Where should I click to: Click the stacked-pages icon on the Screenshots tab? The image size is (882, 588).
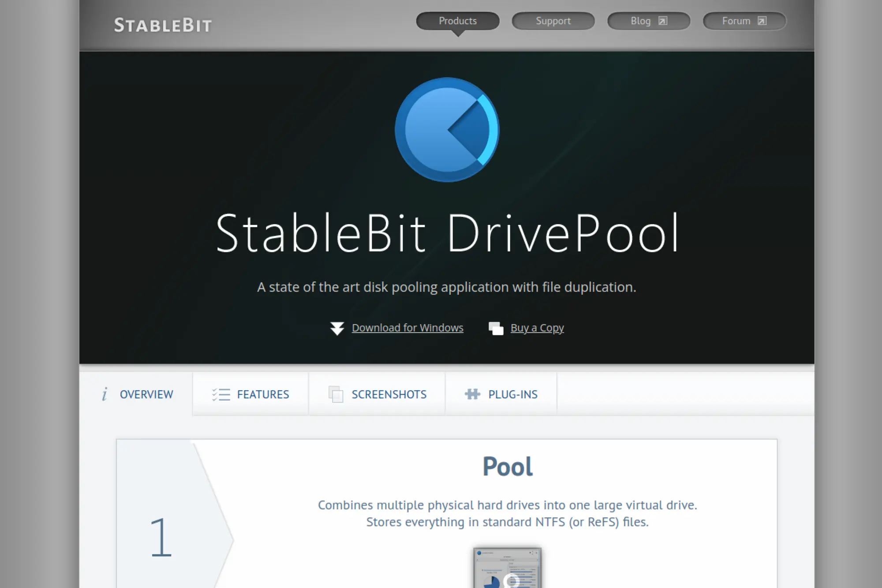pos(336,394)
